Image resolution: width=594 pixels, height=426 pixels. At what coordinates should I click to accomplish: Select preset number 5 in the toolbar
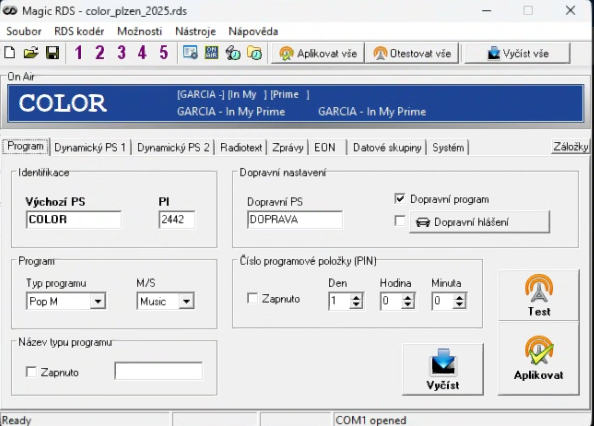click(163, 53)
